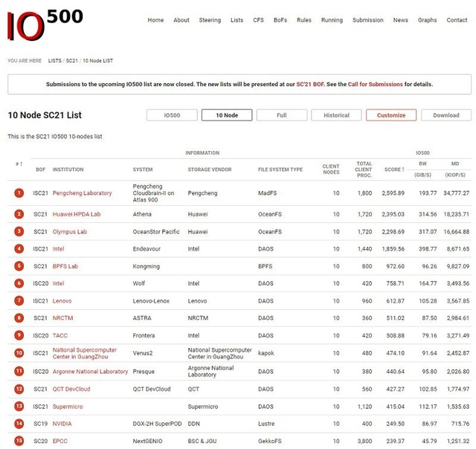Viewport: 476px width, 449px height.
Task: Switch to the Full list tab
Action: click(x=282, y=115)
